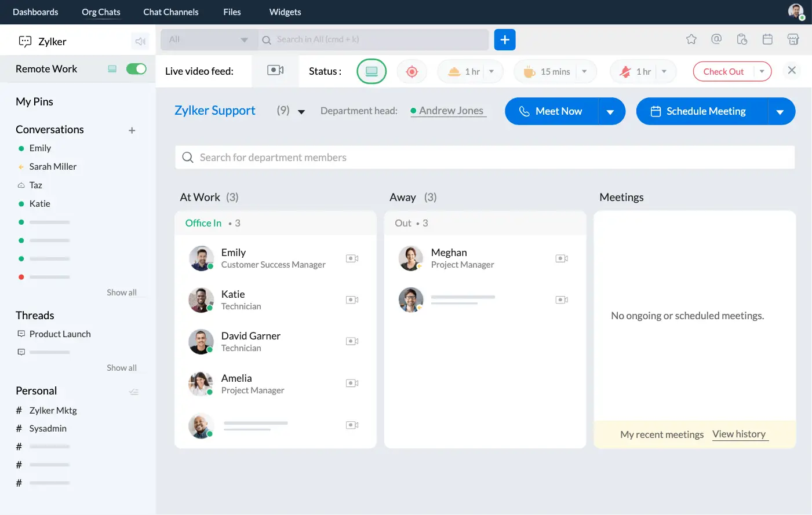
Task: Click the Zylker Support department title
Action: pos(215,111)
